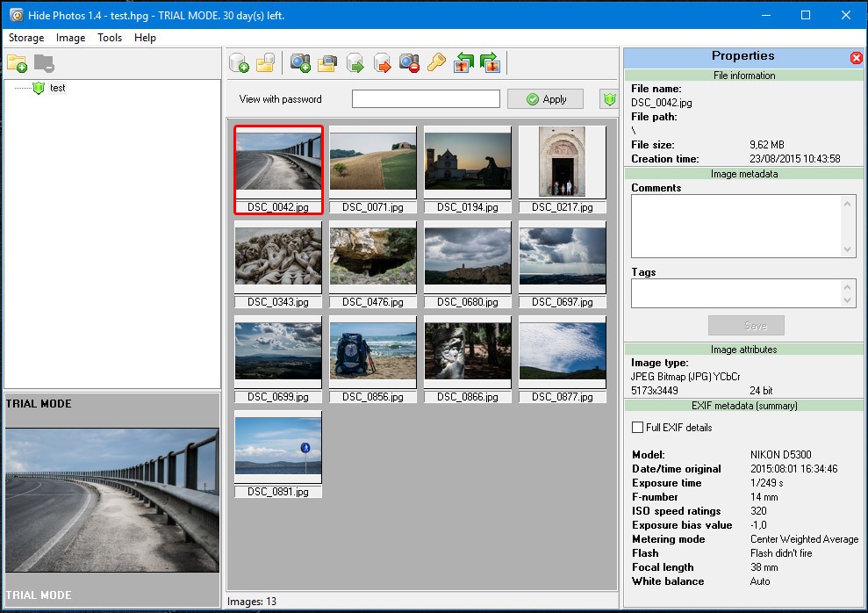
Task: Click the remove folder icon in left panel
Action: pos(44,63)
